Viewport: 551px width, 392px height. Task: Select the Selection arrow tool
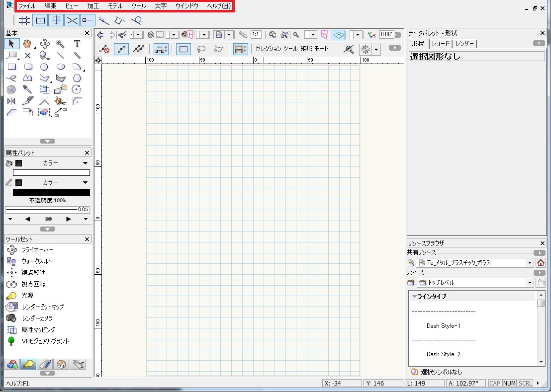[x=11, y=44]
